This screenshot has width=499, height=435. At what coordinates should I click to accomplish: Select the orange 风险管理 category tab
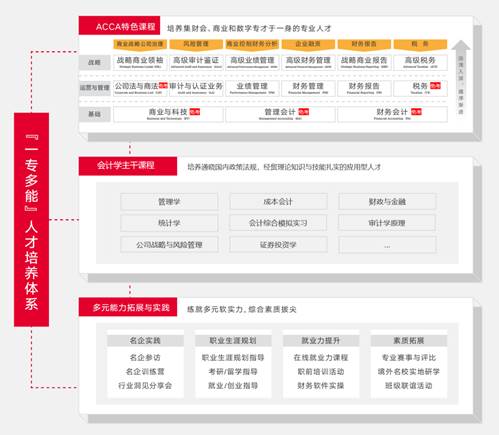point(196,44)
